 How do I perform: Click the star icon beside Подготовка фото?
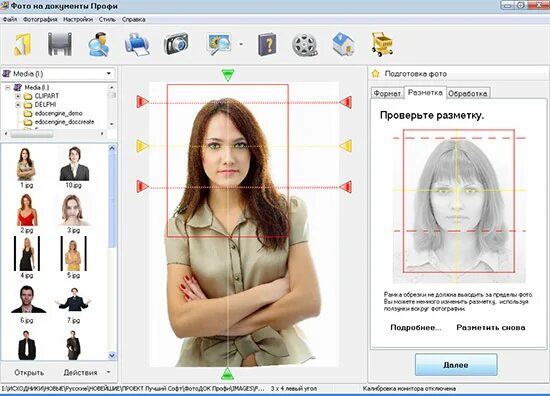pos(376,74)
